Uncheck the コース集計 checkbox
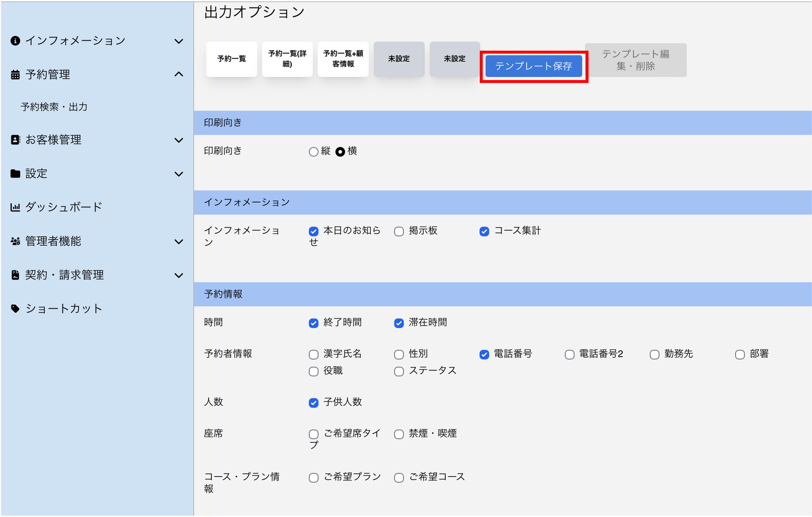Image resolution: width=812 pixels, height=517 pixels. [485, 231]
